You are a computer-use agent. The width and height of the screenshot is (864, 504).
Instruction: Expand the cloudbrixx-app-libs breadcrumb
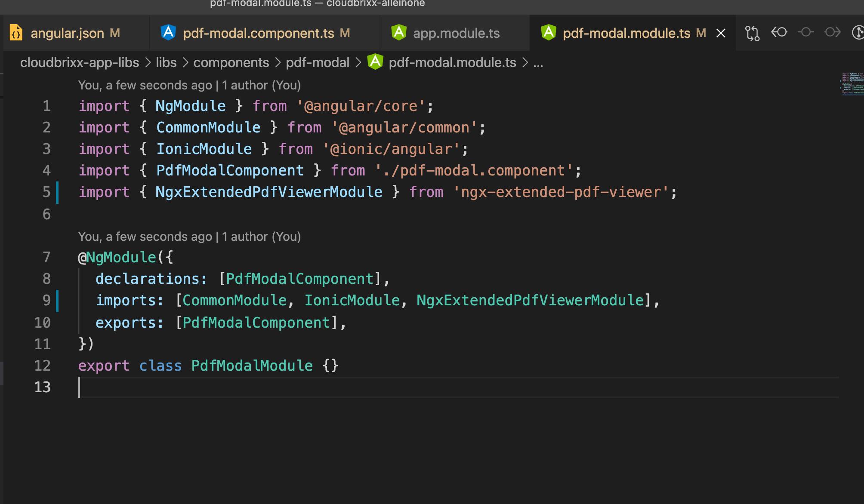tap(80, 63)
